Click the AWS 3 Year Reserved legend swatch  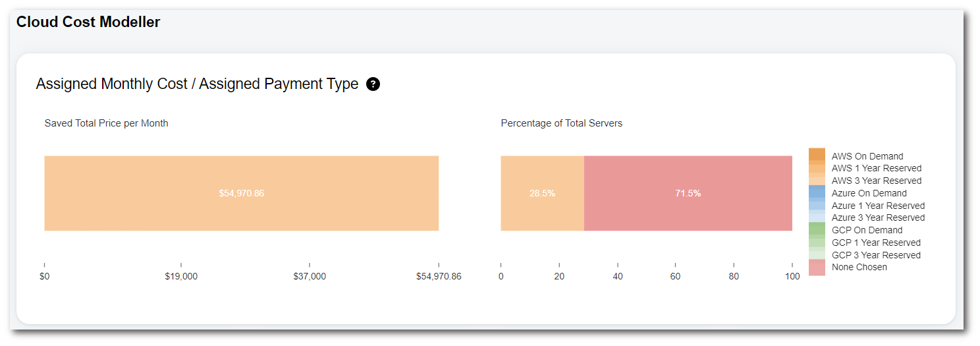(817, 180)
